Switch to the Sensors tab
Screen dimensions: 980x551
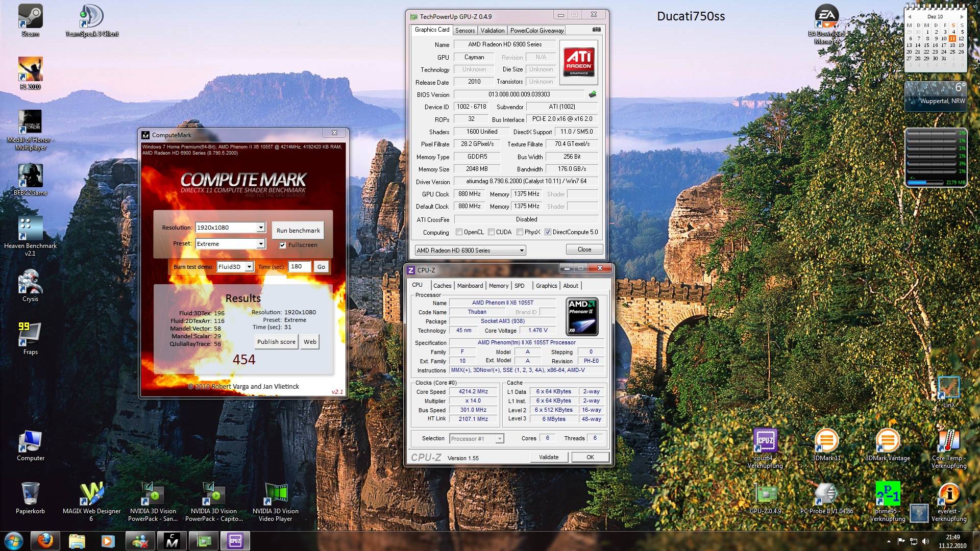point(465,31)
